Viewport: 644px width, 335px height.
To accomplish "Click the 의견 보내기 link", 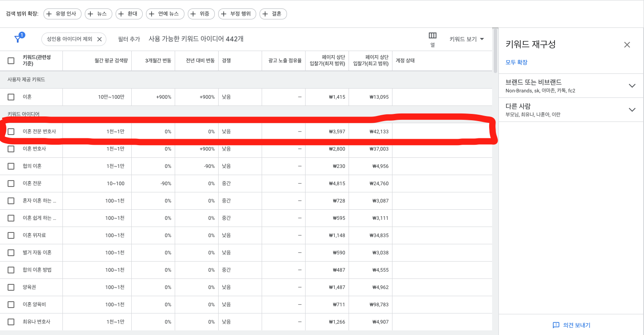I will point(576,325).
